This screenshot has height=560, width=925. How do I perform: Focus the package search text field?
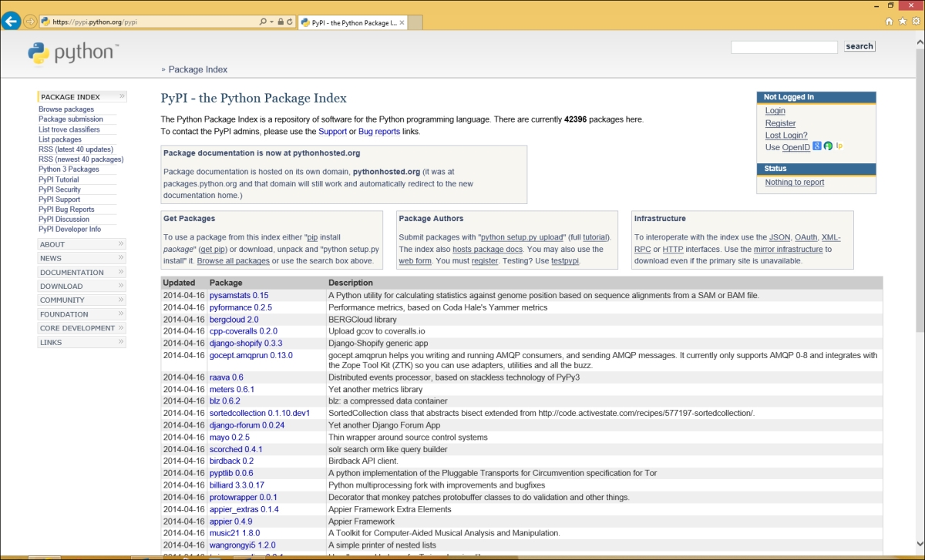tap(784, 47)
